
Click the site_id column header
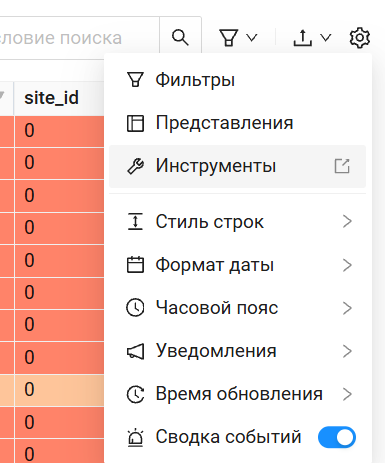59,98
